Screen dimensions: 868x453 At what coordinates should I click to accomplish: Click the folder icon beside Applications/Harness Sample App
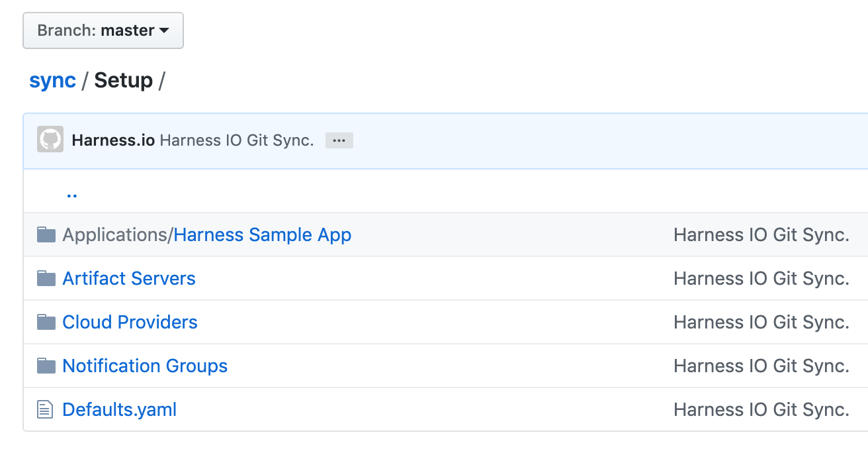coord(46,234)
